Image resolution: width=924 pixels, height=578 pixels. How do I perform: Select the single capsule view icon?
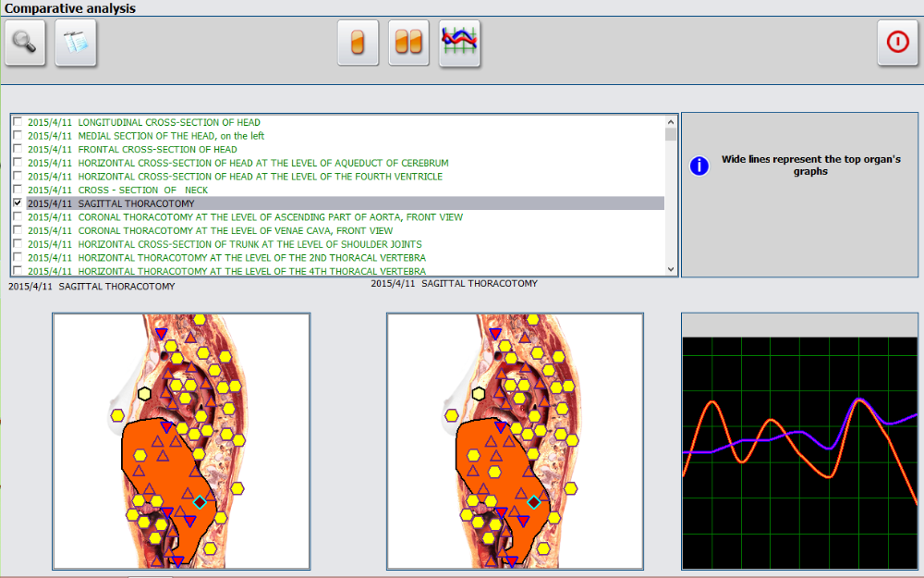click(x=358, y=43)
